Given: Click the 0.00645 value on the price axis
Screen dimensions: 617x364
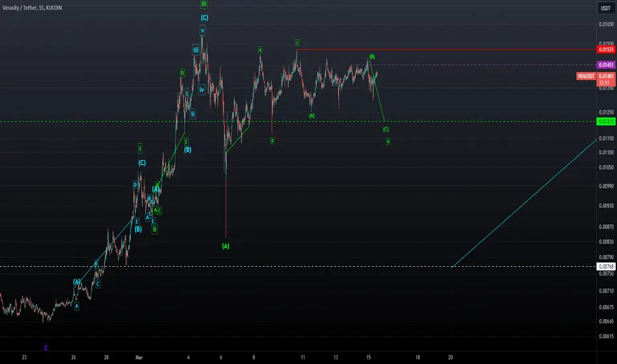Looking at the screenshot, I should 606,322.
